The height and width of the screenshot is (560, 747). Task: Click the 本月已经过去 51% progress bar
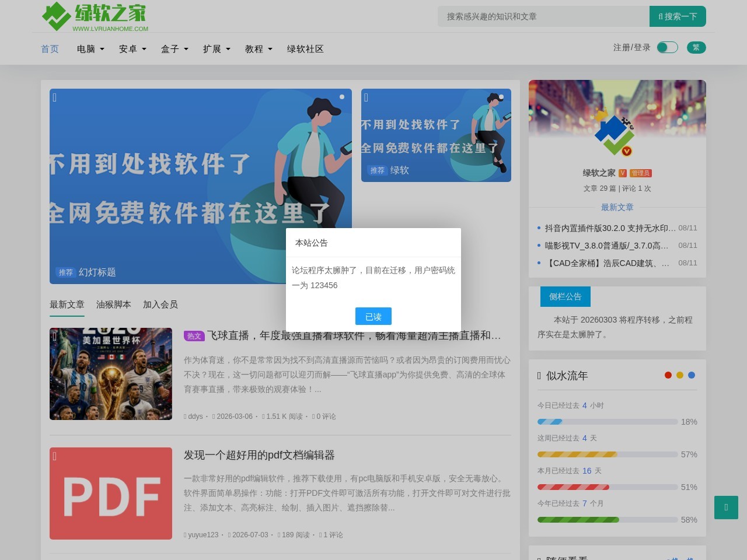point(608,487)
